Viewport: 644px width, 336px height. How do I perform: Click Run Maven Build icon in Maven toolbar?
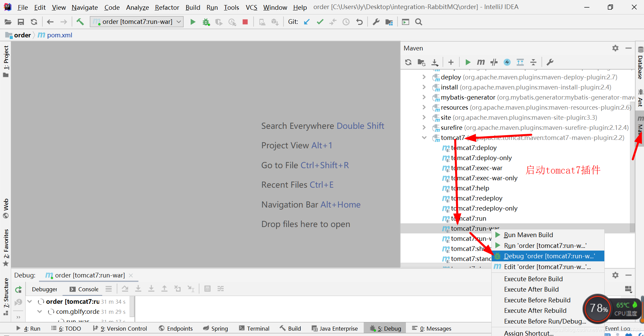(468, 62)
